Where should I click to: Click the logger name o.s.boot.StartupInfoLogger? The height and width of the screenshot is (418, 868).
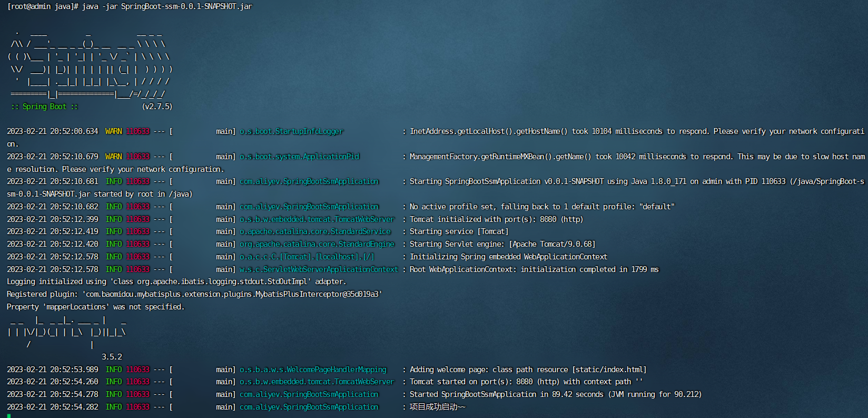(x=291, y=131)
